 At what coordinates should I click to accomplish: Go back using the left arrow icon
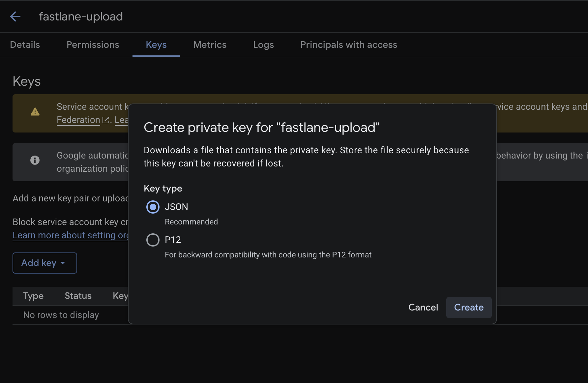click(x=15, y=16)
